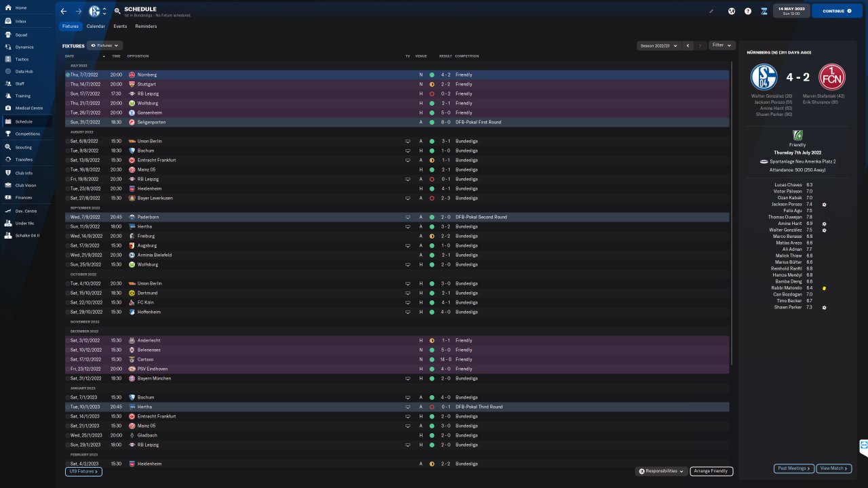
Task: Open the Staff sidebar icon
Action: tap(7, 83)
